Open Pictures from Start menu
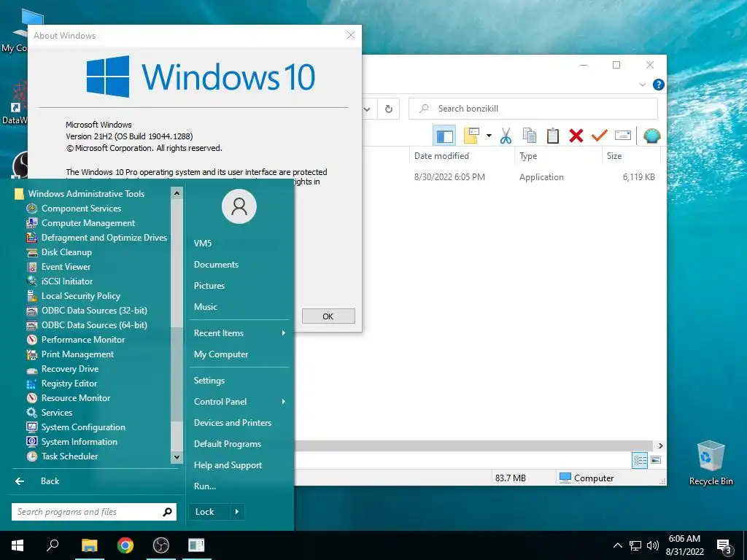The image size is (747, 560). [209, 286]
